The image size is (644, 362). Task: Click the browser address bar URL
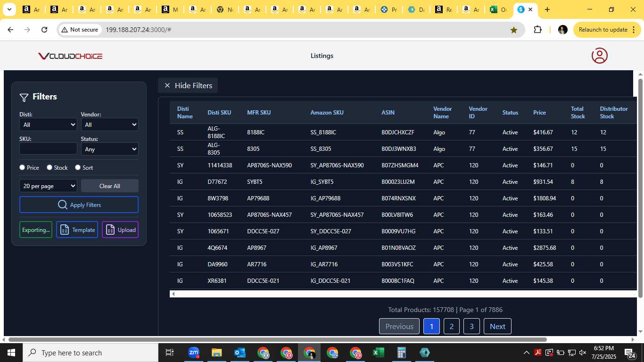click(138, 30)
